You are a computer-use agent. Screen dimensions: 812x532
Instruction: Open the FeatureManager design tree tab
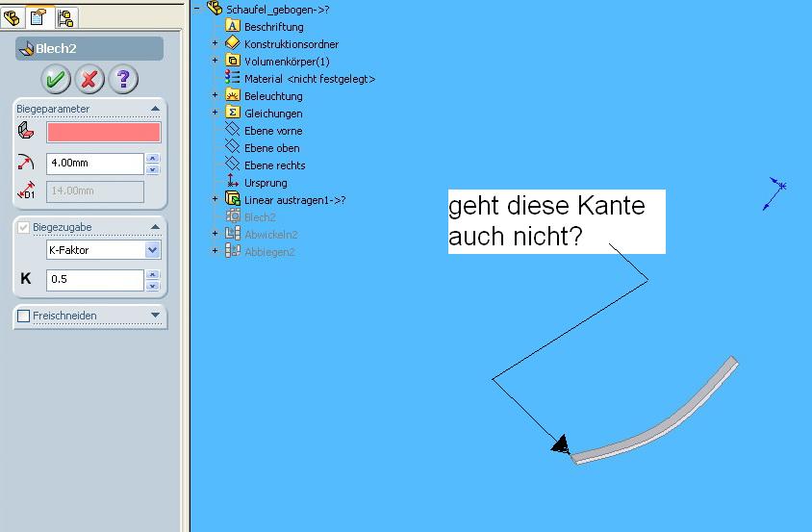tap(12, 18)
